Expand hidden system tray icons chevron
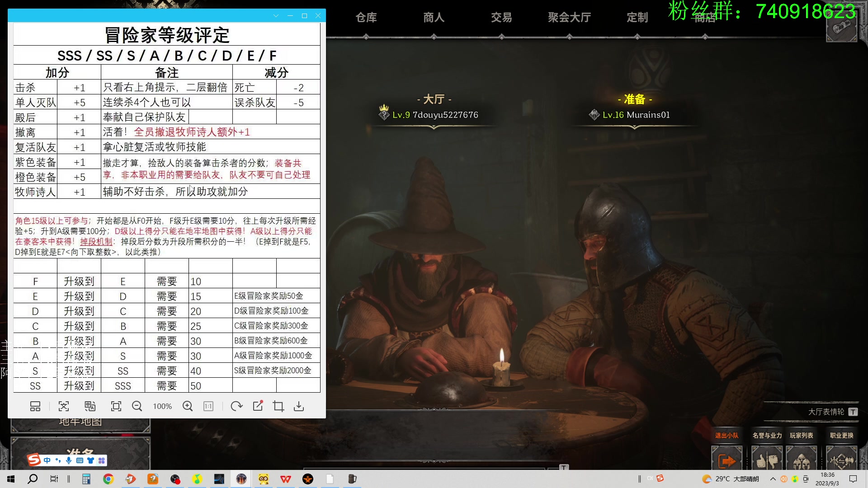 (x=773, y=479)
